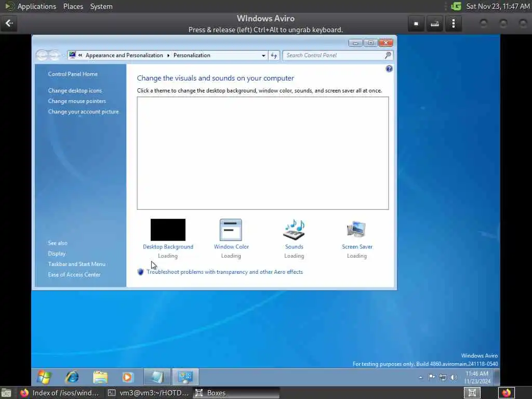532x399 pixels.
Task: Refresh the Control Panel address bar
Action: (274, 55)
